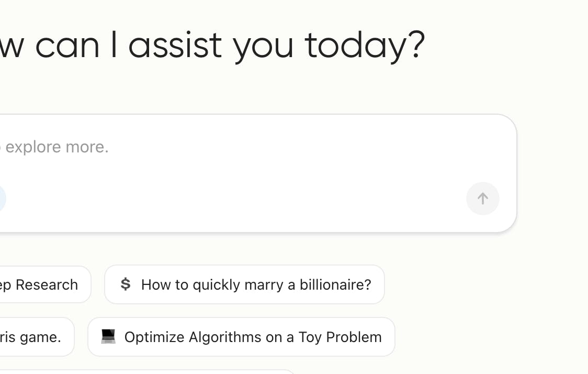Click the word 'billionaire?' in the suggestion
The image size is (588, 374).
(x=335, y=284)
